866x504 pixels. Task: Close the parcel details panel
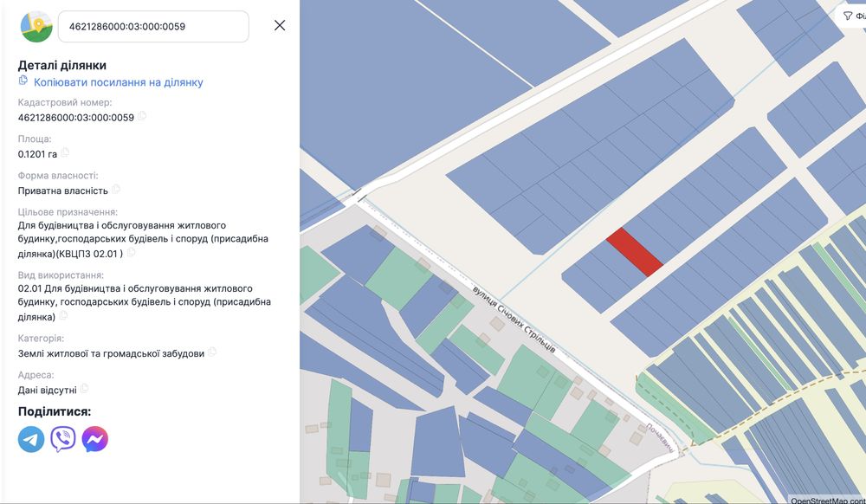point(280,25)
